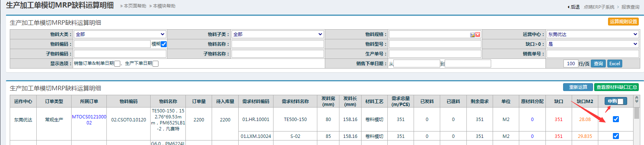644x145 pixels.
Task: Enable the 生产下单日期 display option checkbox
Action: 155,64
